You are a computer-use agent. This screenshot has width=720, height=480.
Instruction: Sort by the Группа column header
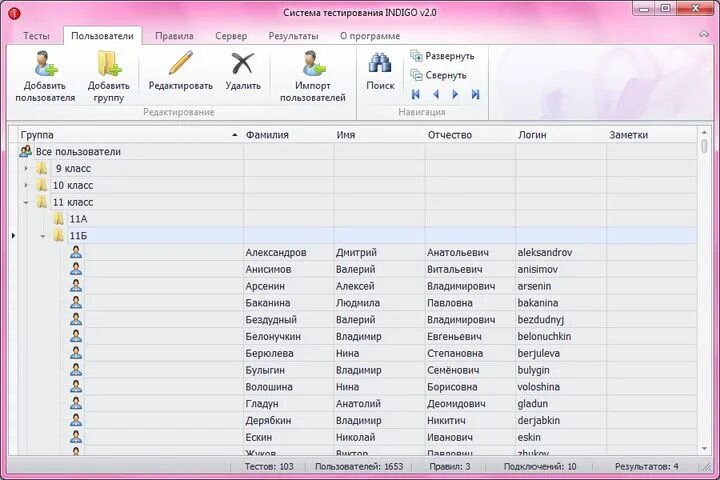click(129, 135)
